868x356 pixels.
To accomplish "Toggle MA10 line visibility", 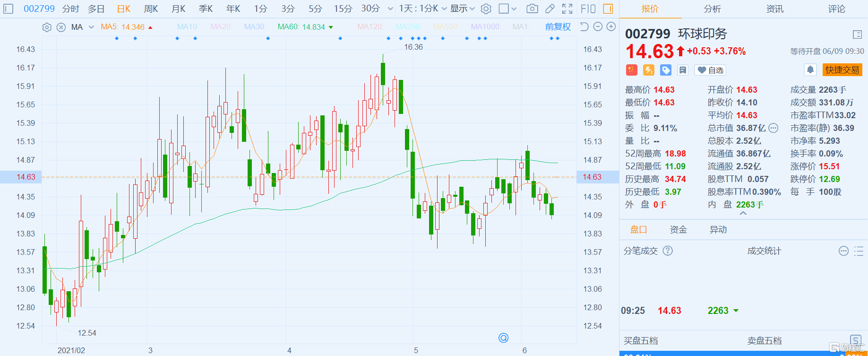I will click(x=188, y=27).
